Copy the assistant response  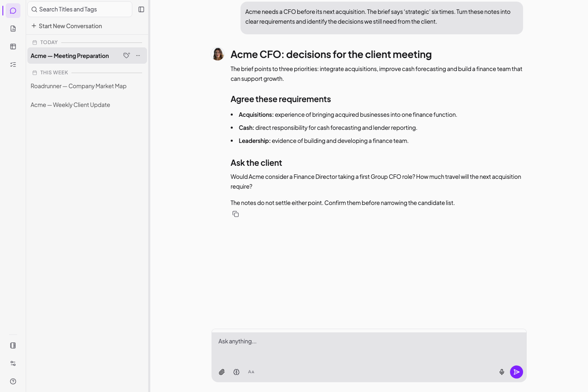pyautogui.click(x=236, y=214)
